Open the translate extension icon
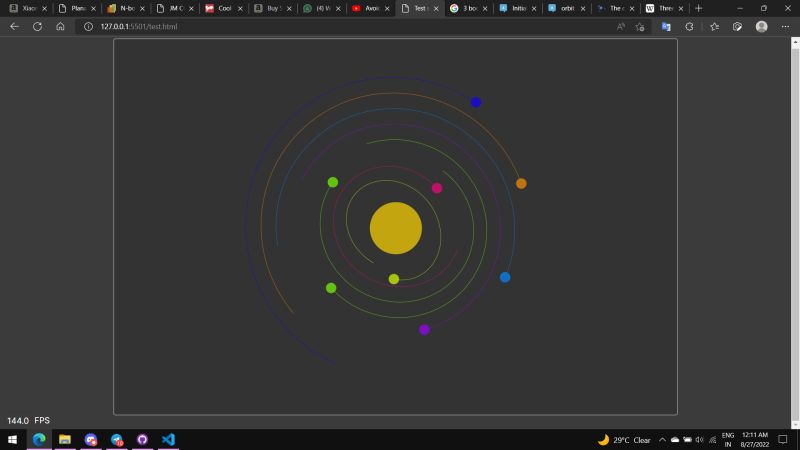The image size is (800, 450). 666,27
